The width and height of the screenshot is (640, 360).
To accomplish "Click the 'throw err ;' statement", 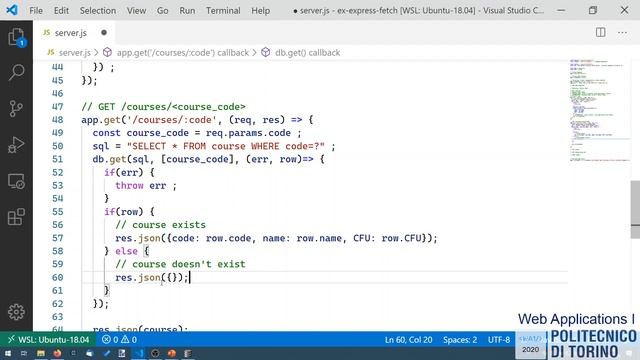I will [146, 186].
